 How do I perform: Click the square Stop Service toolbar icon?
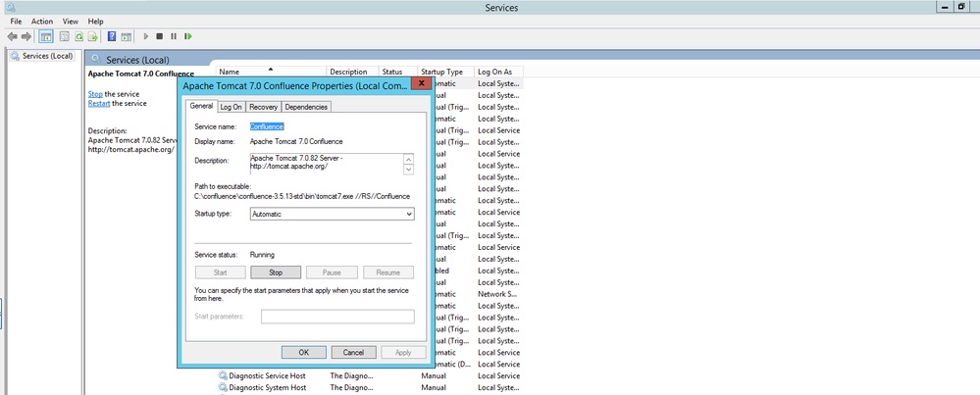point(160,37)
